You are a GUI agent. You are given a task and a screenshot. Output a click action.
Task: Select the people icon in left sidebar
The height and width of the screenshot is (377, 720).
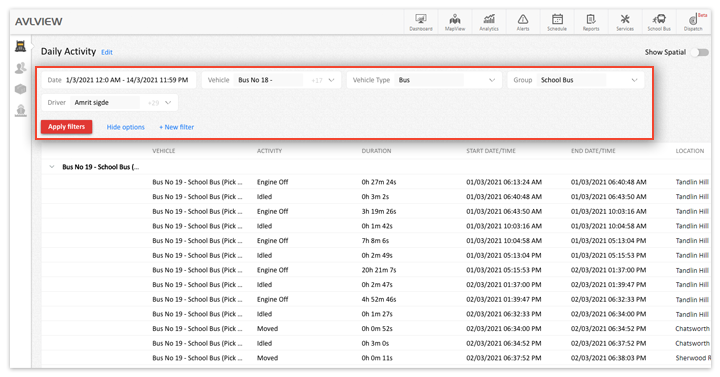21,68
